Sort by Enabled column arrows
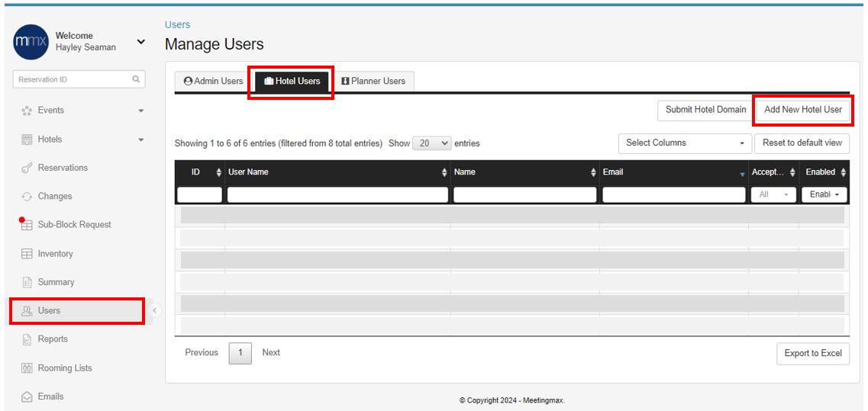Viewport: 868px width, 411px height. point(843,172)
